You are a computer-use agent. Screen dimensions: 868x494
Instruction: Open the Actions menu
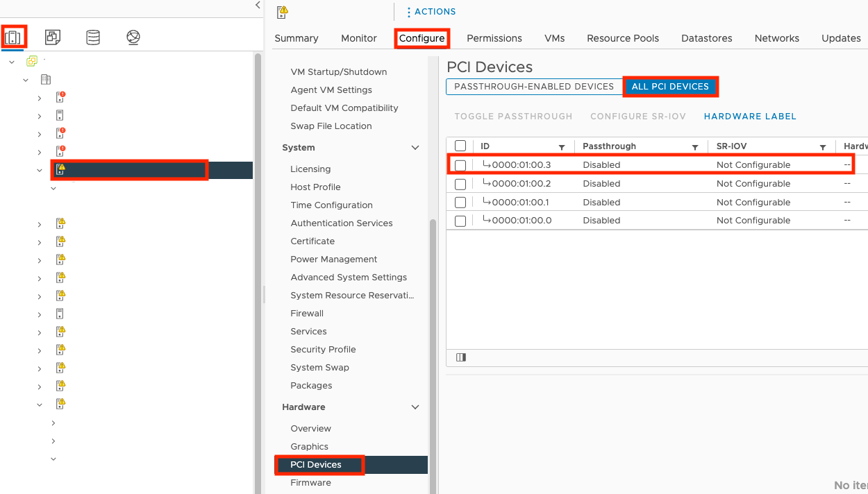click(x=431, y=12)
